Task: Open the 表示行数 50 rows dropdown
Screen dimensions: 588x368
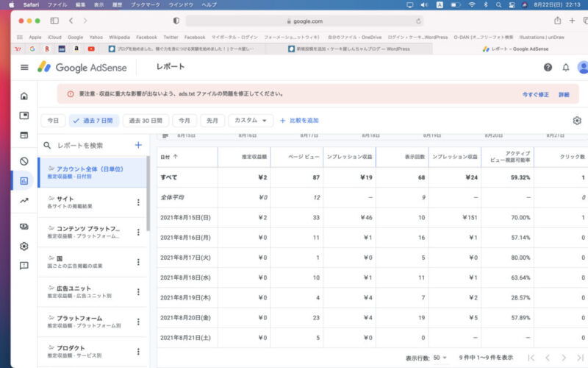Action: click(440, 358)
